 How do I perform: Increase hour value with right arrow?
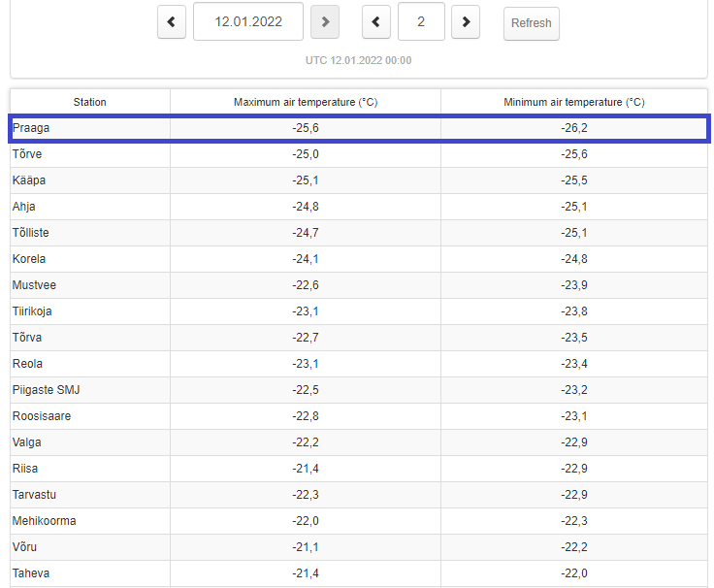click(x=466, y=22)
